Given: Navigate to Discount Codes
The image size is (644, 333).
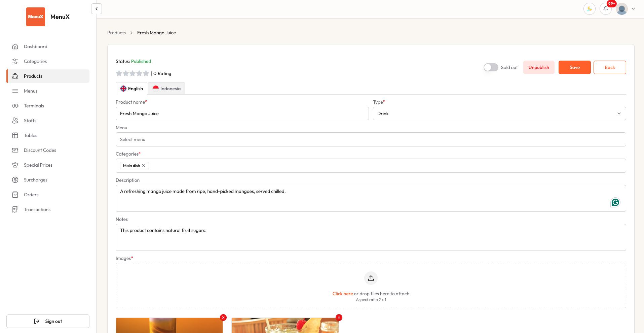Looking at the screenshot, I should pyautogui.click(x=48, y=150).
